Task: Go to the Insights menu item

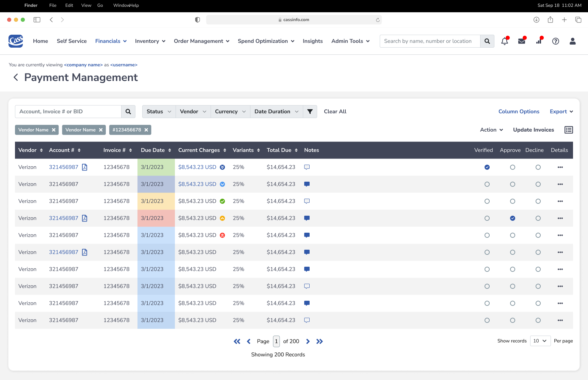Action: point(312,41)
